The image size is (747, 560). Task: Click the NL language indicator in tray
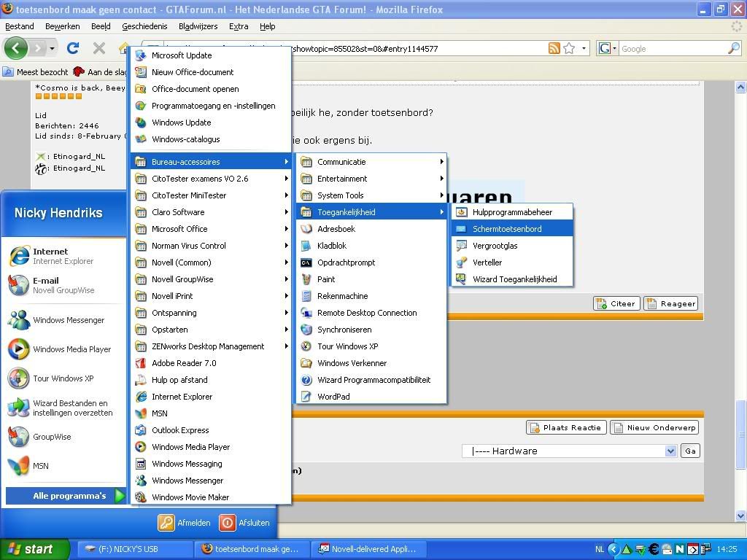600,549
